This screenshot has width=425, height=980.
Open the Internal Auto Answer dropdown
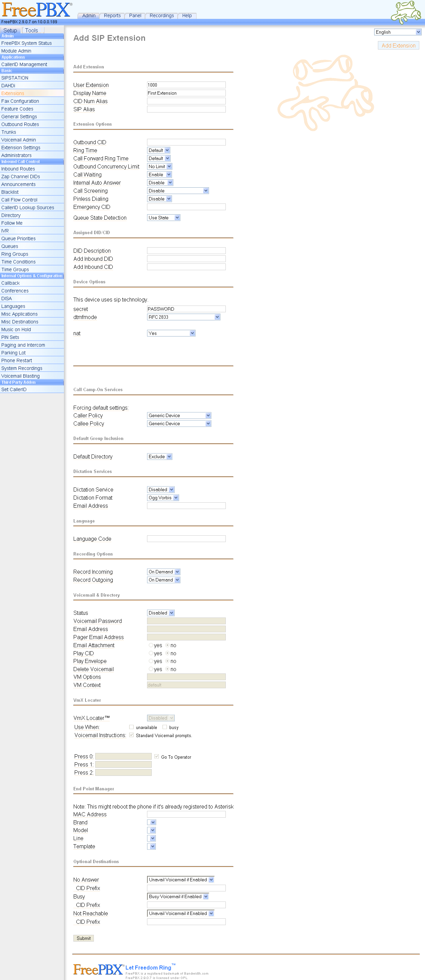[160, 183]
